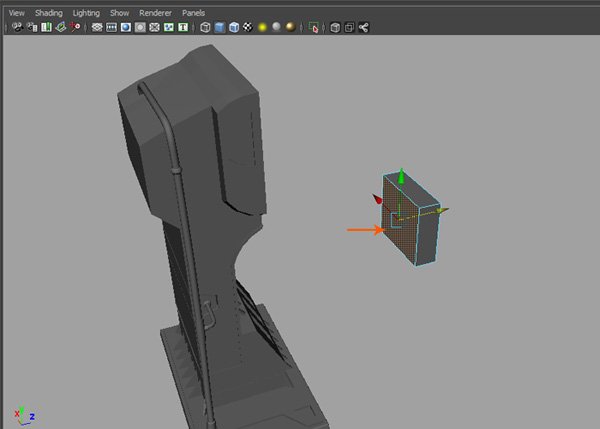Switch to Wireframe display icon
Viewport: 600px width, 429px height.
point(205,27)
